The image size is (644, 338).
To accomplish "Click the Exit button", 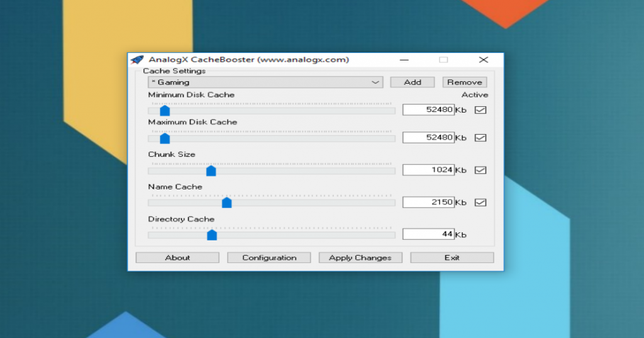I will pyautogui.click(x=452, y=258).
